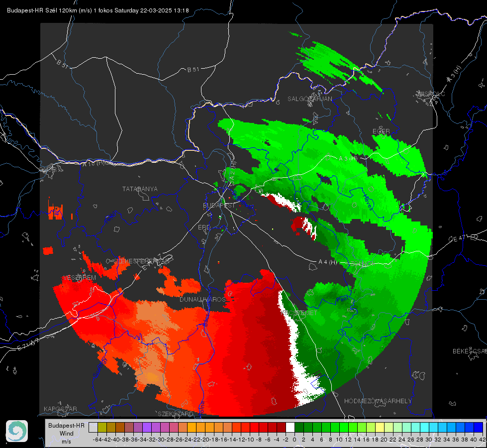Select the TATABANYA city label
Screen dimensions: 487x448
tap(140, 189)
